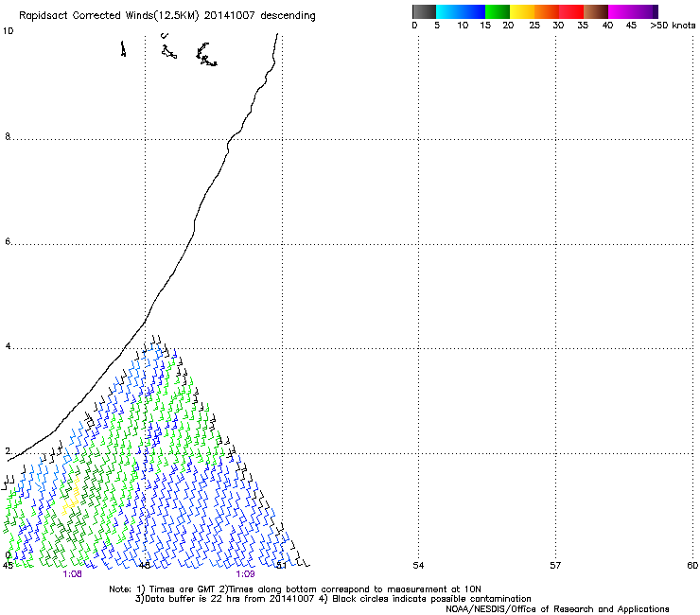Pick the orange 25–30 knots legend segment

(x=547, y=11)
